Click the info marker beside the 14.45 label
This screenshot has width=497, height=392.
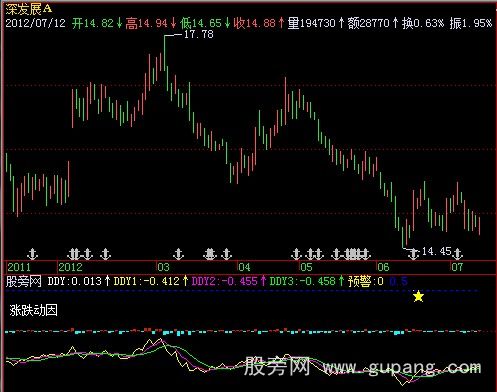(x=413, y=254)
